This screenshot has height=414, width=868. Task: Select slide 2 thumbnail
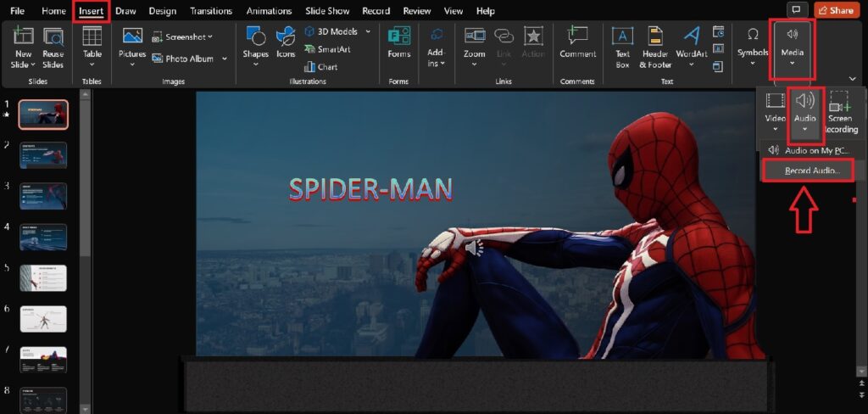(43, 154)
